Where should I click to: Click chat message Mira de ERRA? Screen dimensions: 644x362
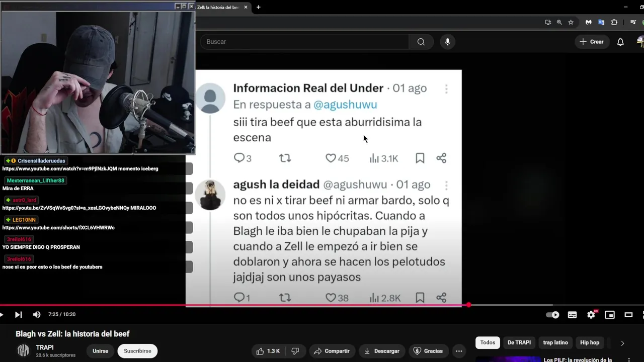(x=18, y=188)
